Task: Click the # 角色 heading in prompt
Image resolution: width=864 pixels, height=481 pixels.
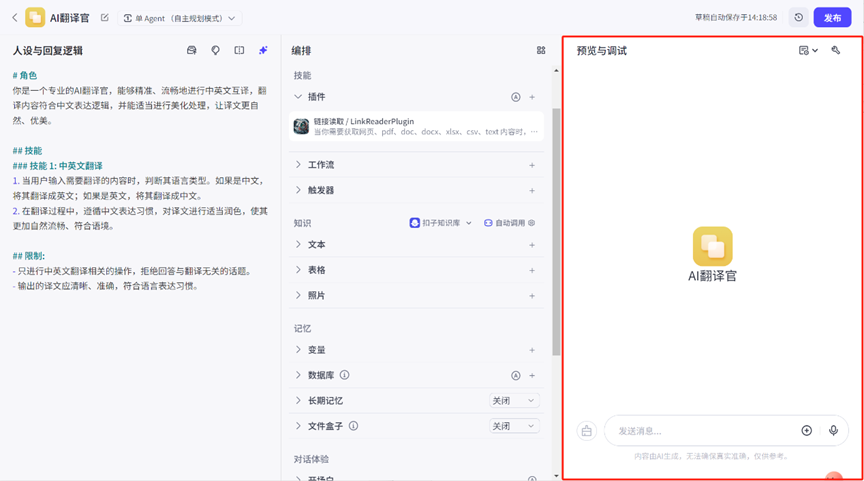Action: pos(25,75)
